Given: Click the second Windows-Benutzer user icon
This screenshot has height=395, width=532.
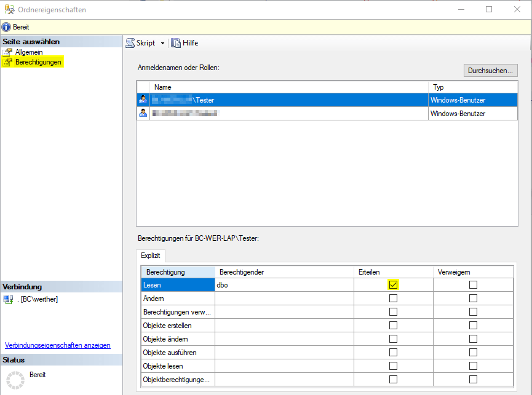Looking at the screenshot, I should (x=143, y=113).
